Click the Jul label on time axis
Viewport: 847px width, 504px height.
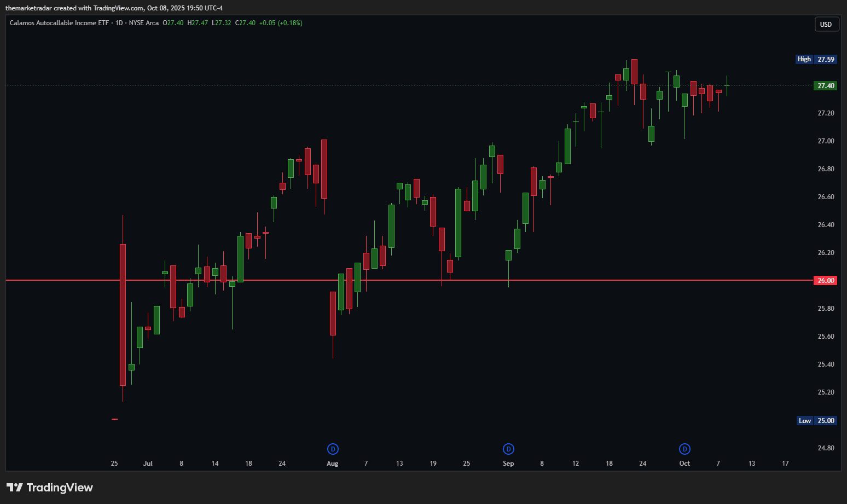point(148,464)
